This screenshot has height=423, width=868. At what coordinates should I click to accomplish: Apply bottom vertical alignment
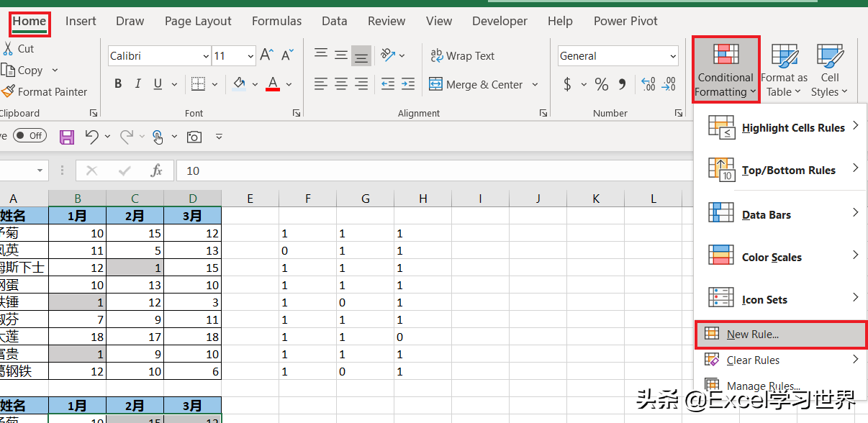click(361, 55)
